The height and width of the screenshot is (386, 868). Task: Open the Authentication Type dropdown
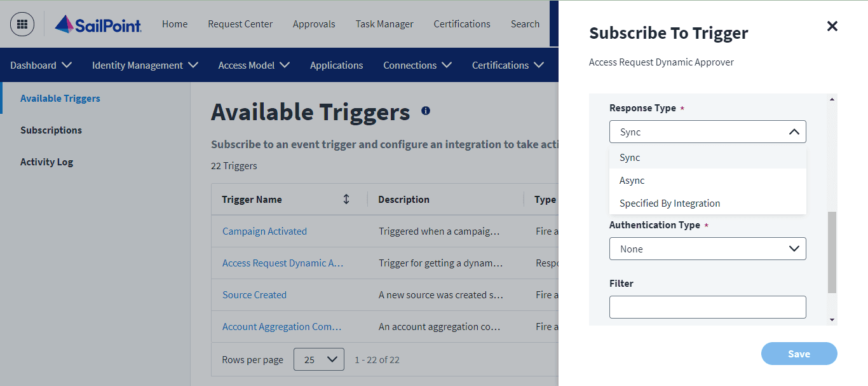[794, 249]
